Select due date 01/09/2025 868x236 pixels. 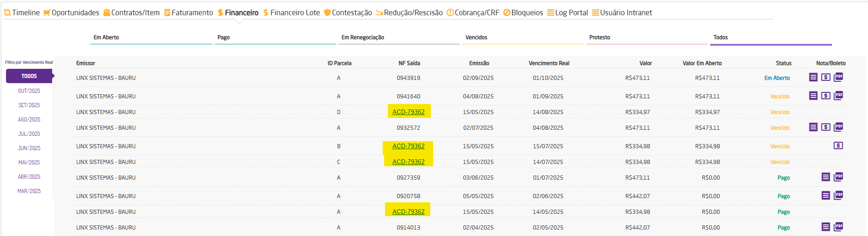pyautogui.click(x=548, y=97)
